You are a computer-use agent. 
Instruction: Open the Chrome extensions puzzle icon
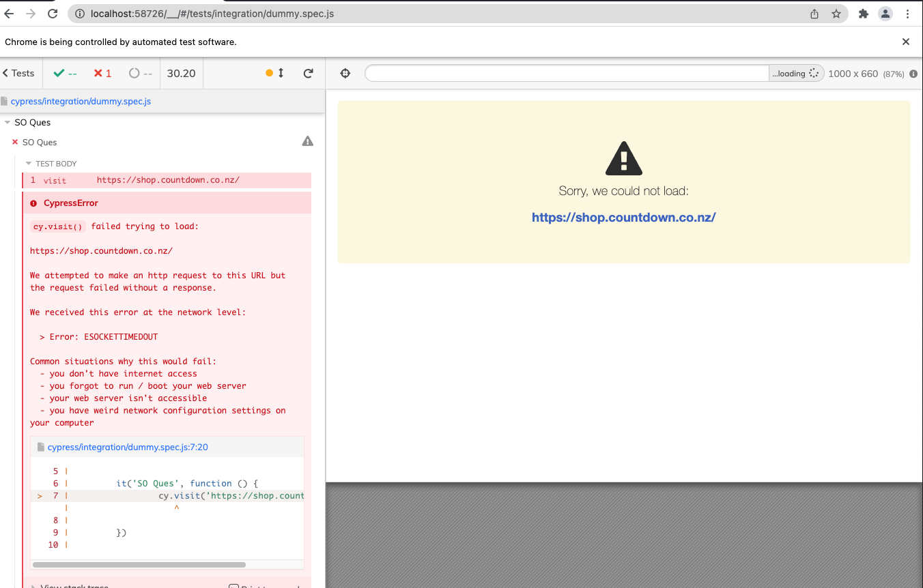point(864,14)
